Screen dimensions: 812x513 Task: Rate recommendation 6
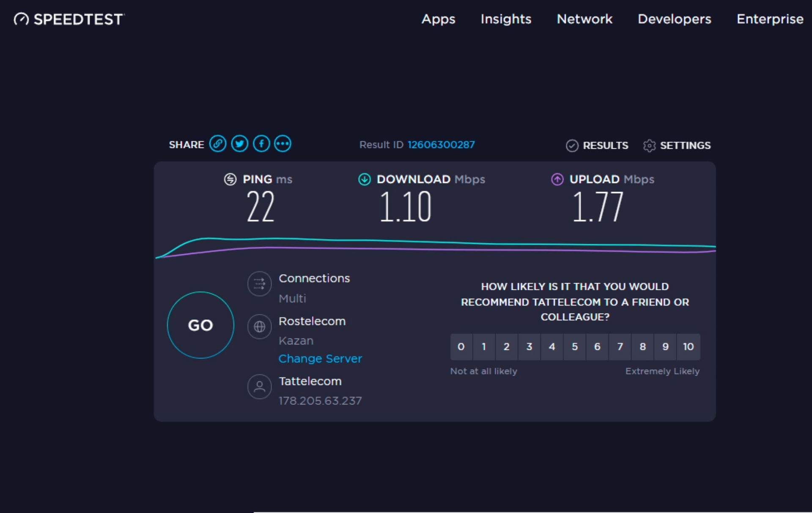coord(597,347)
